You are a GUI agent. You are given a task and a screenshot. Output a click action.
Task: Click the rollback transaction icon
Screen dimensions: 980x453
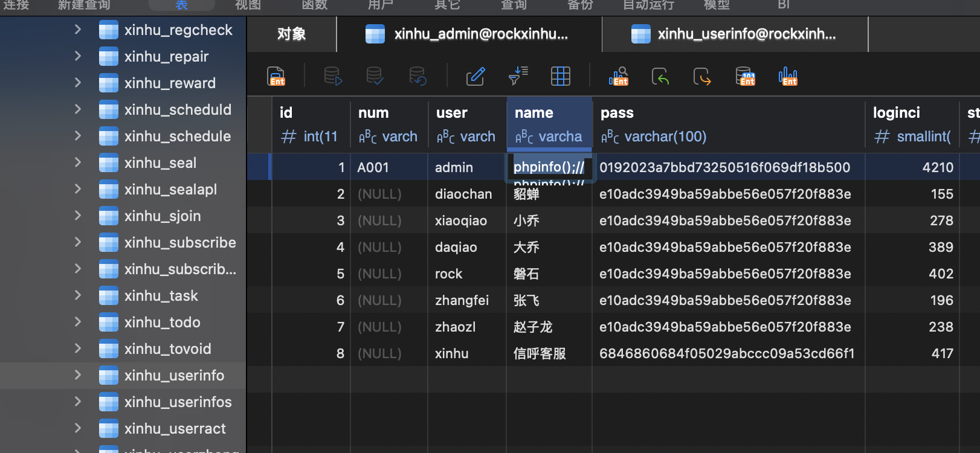pyautogui.click(x=417, y=76)
